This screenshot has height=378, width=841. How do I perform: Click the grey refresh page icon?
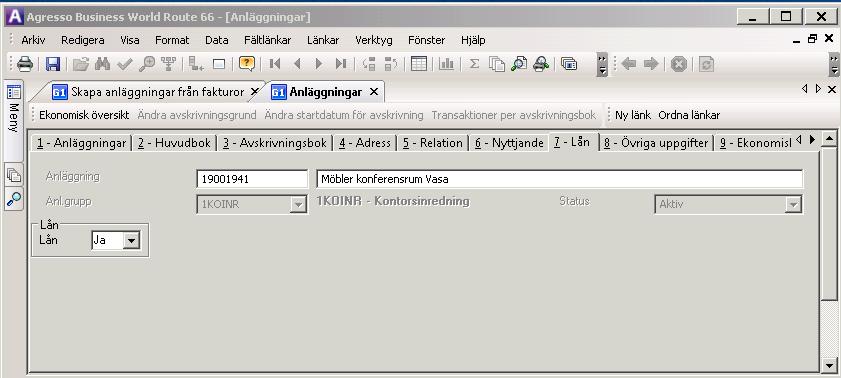[706, 64]
